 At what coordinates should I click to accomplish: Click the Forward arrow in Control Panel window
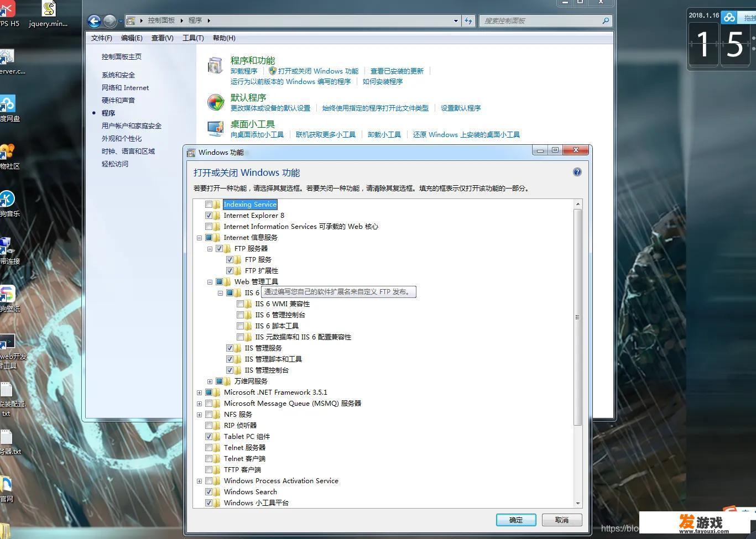pyautogui.click(x=110, y=21)
